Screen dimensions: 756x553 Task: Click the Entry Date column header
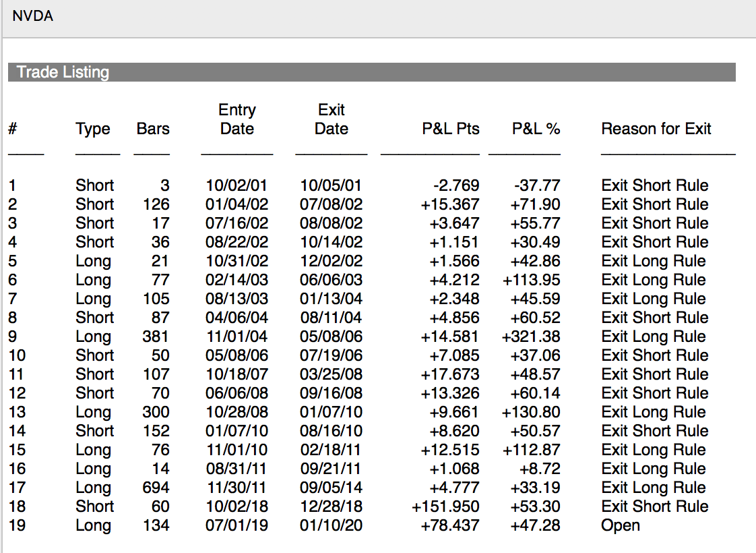pos(237,119)
